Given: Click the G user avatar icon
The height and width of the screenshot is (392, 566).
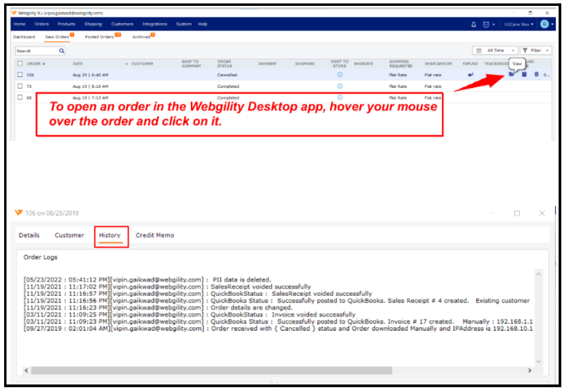Looking at the screenshot, I should point(544,24).
